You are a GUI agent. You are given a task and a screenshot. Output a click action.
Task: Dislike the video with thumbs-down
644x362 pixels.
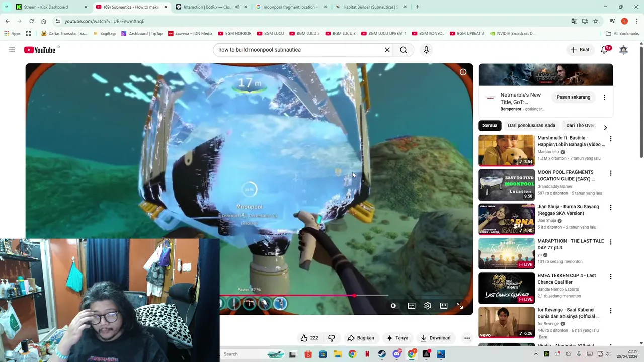(332, 338)
